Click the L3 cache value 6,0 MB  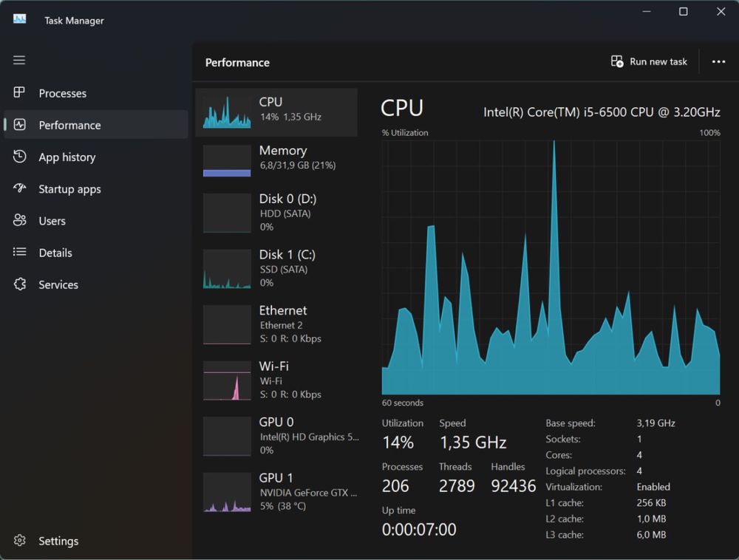tap(651, 535)
